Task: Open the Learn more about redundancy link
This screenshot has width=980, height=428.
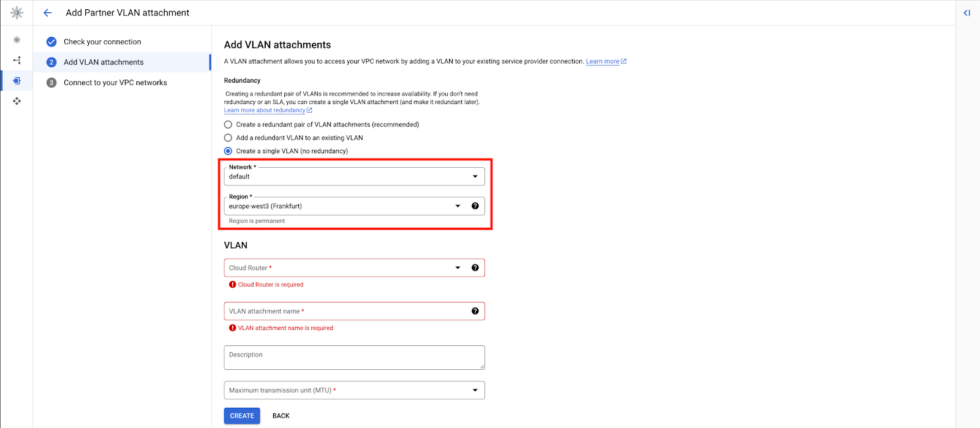Action: tap(265, 110)
